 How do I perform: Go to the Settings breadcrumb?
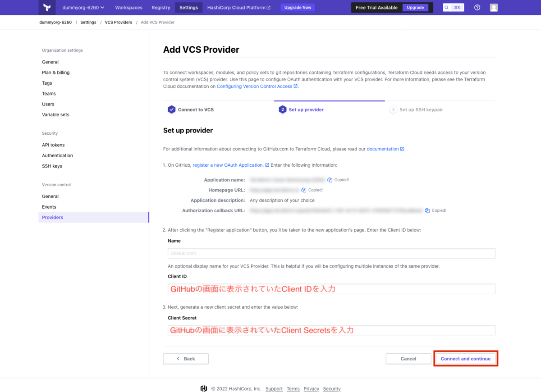point(88,22)
